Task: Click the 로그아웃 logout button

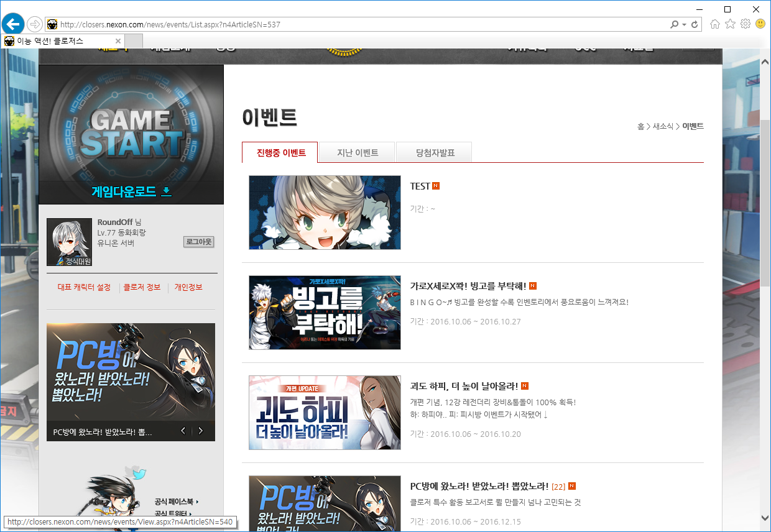Action: pyautogui.click(x=199, y=242)
